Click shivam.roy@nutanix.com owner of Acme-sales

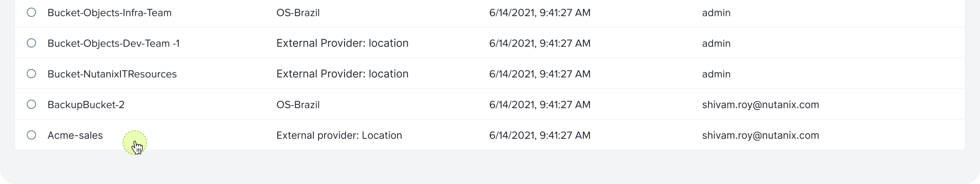coord(761,135)
